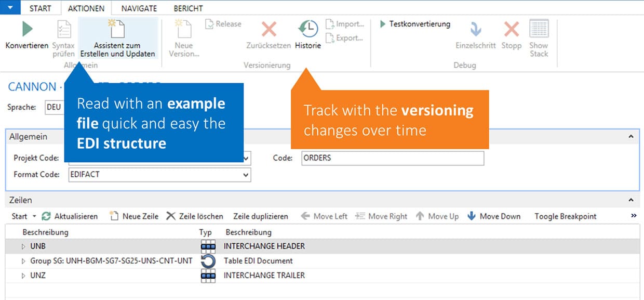This screenshot has width=644, height=300.
Task: Expand the Group SG tree row
Action: click(23, 261)
